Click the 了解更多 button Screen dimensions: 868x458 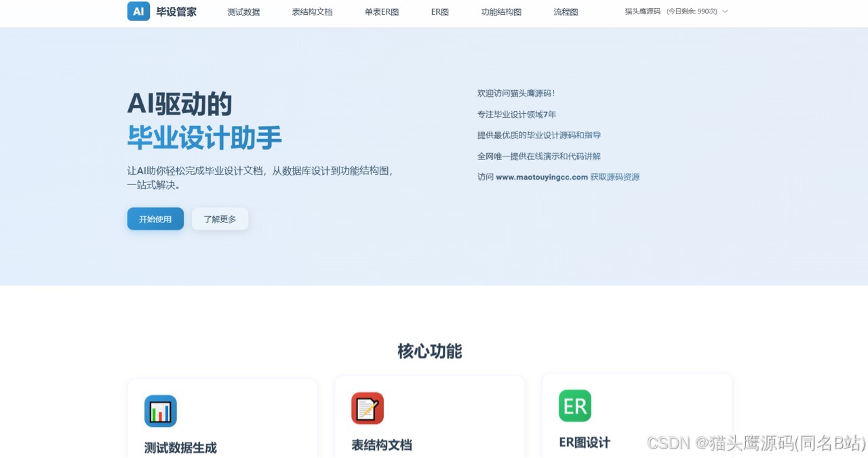tap(220, 218)
